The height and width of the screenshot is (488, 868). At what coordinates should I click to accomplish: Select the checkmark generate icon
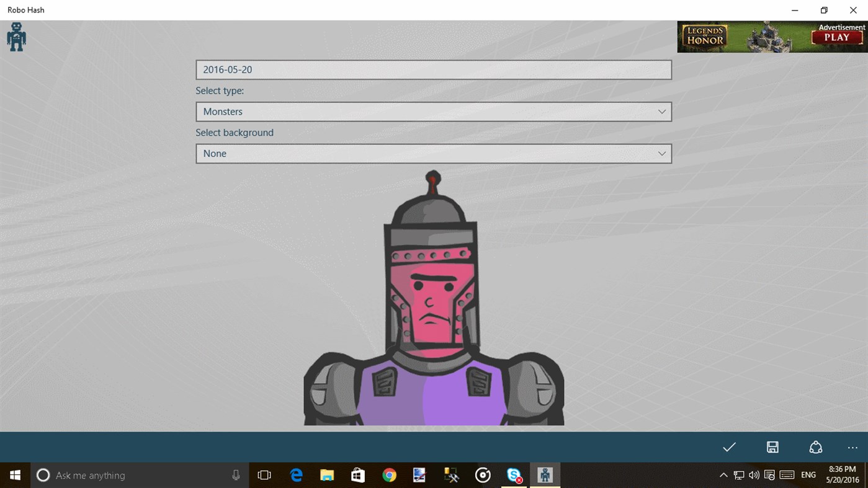[729, 447]
